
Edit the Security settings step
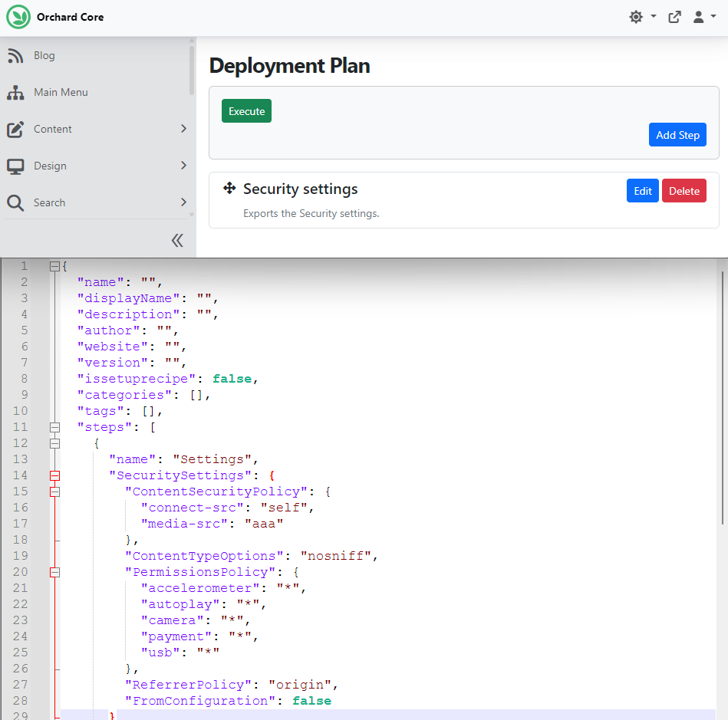(x=643, y=191)
